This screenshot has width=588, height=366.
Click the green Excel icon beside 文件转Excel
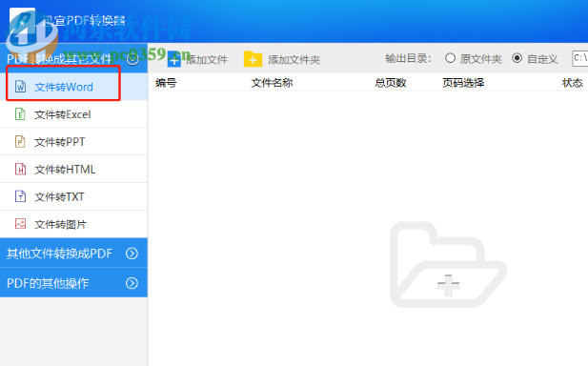click(20, 114)
